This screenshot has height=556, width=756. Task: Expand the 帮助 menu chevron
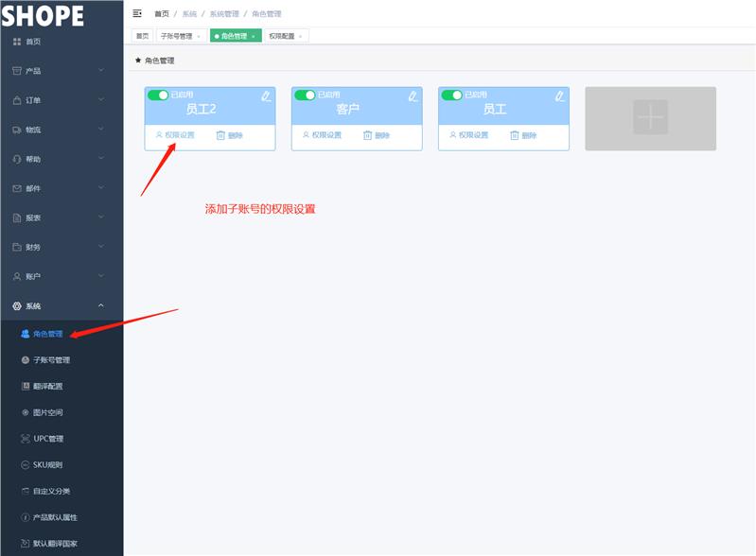point(101,159)
